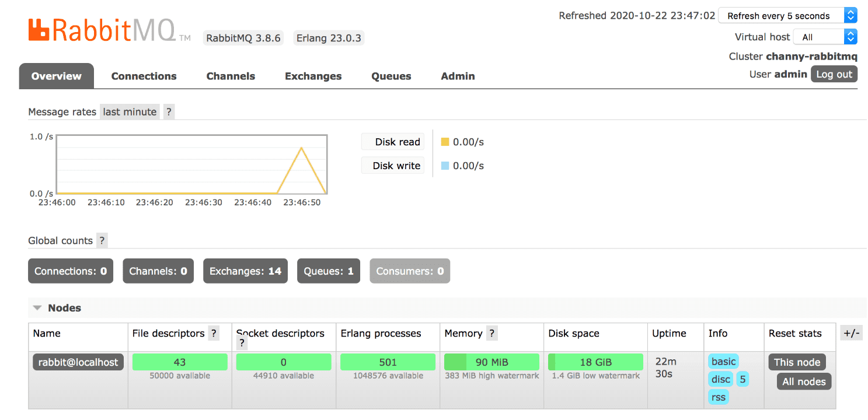Click the Connections: 0 count button
This screenshot has width=868, height=420.
[71, 271]
